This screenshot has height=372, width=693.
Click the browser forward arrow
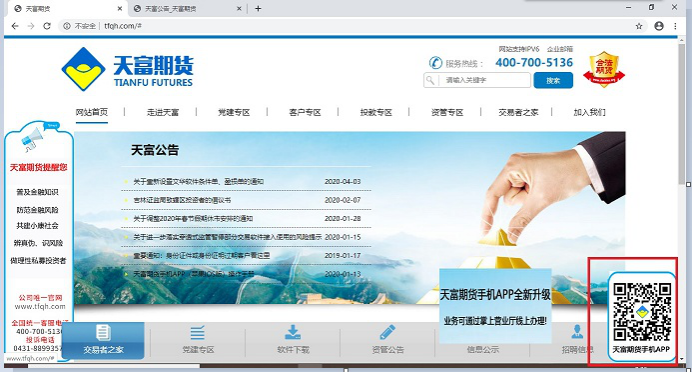(31, 26)
